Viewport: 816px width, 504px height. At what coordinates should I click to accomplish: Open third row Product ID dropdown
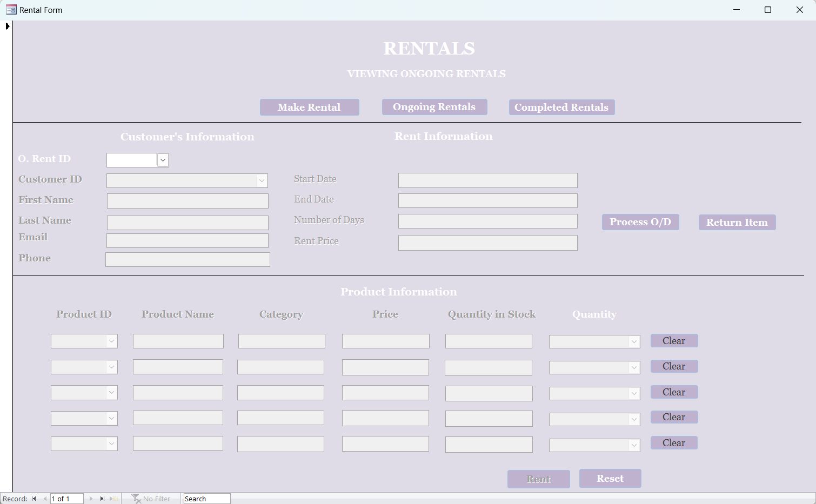111,393
